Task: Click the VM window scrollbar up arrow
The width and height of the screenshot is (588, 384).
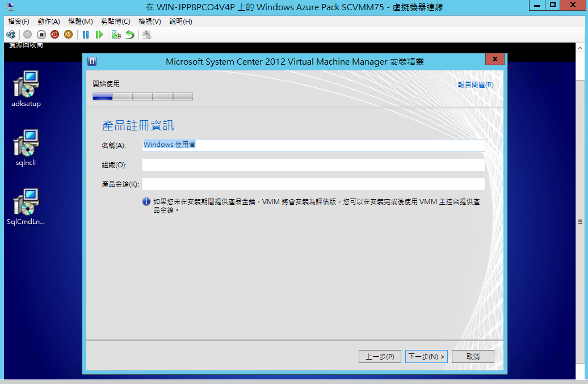Action: tap(580, 48)
